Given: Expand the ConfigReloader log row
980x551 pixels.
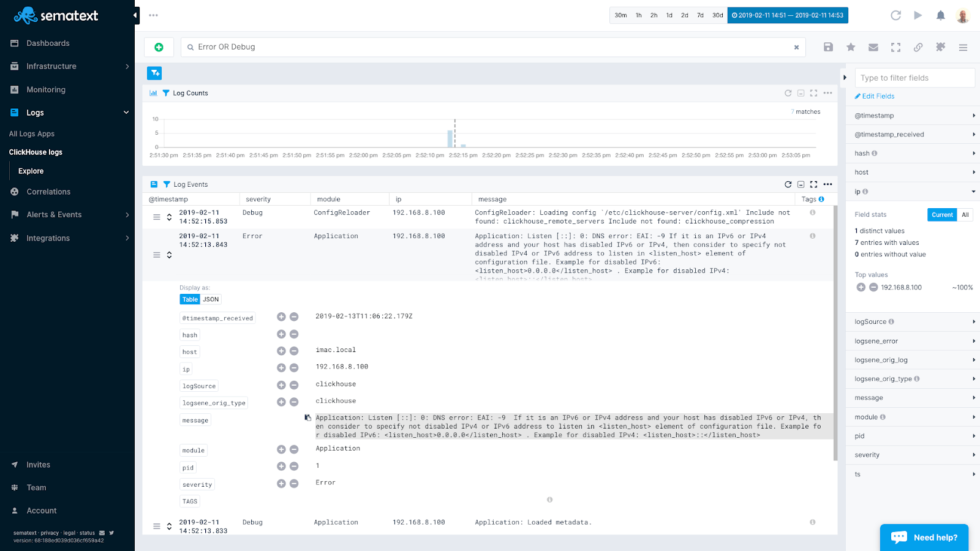Looking at the screenshot, I should tap(169, 217).
